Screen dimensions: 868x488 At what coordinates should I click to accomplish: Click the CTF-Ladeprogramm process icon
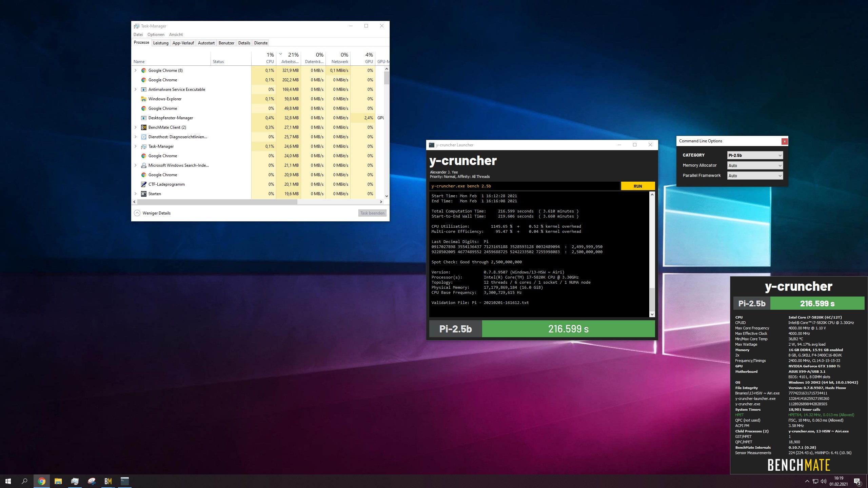(x=144, y=184)
